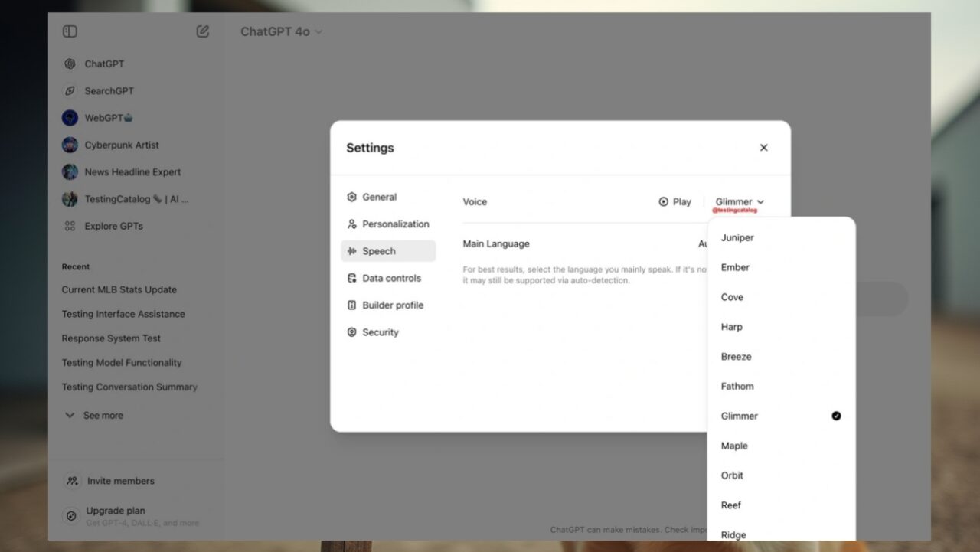This screenshot has width=980, height=552.
Task: Open Explore GPTs grid icon
Action: [x=70, y=226]
